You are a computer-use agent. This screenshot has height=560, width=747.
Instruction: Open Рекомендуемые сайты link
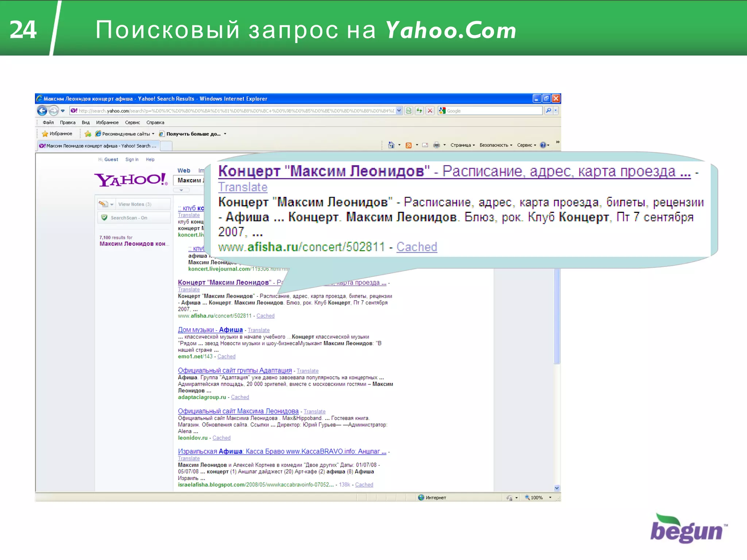[x=125, y=134]
